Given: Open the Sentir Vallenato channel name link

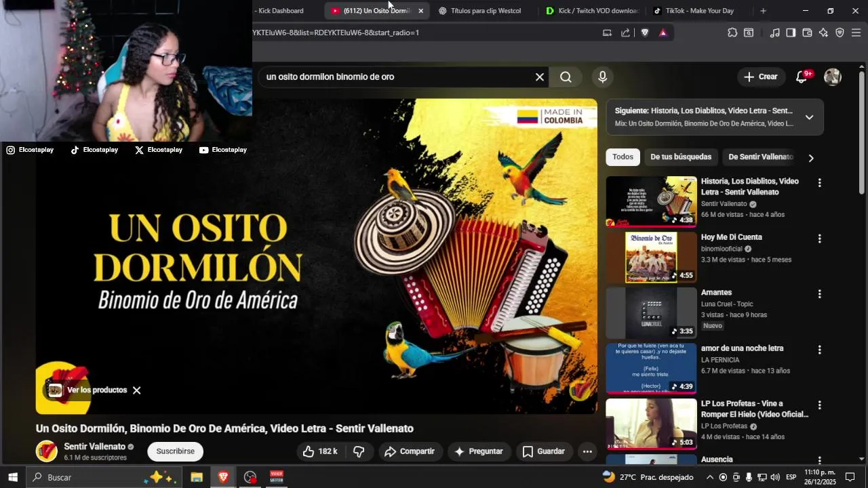Looking at the screenshot, I should point(95,447).
